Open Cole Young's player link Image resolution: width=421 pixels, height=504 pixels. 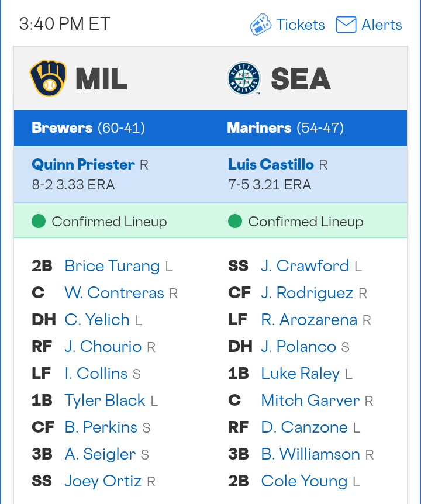[x=304, y=481]
